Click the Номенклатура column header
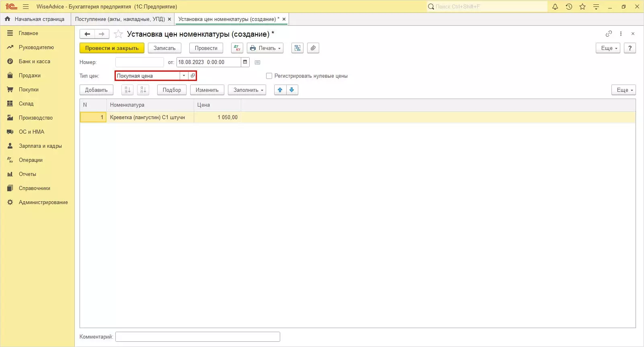The image size is (644, 347). 150,105
